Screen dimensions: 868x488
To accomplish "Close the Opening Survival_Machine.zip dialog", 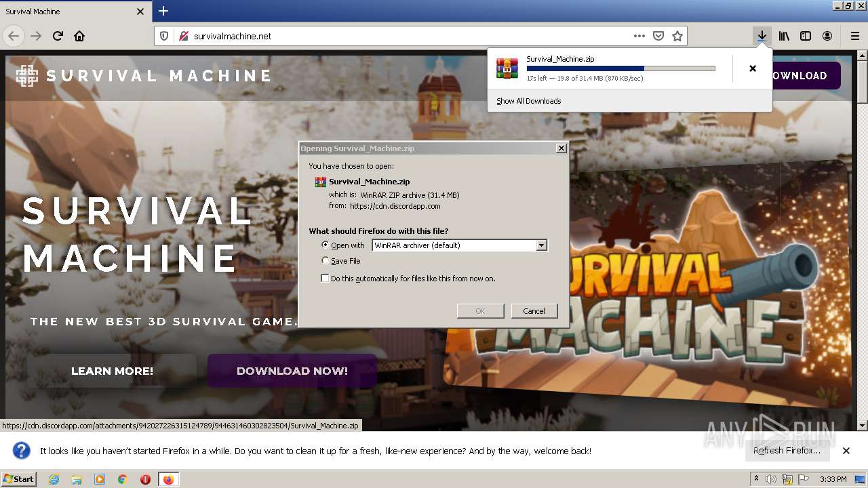I will pos(561,148).
